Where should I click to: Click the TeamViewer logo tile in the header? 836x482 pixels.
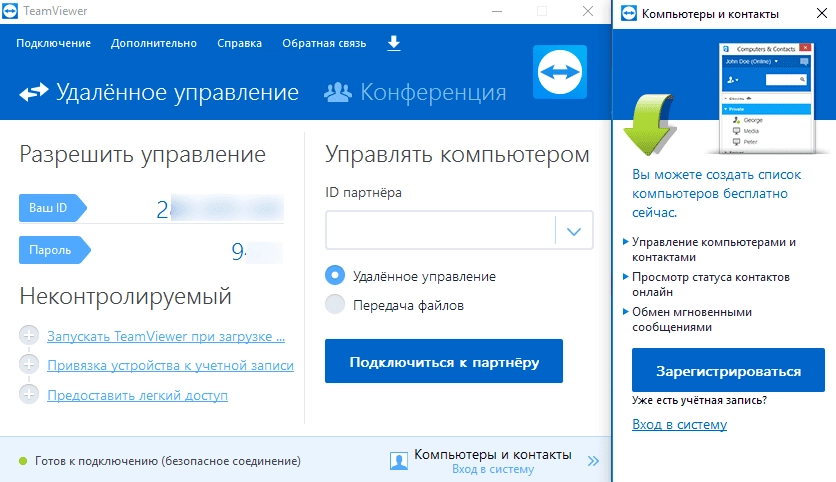coord(560,72)
